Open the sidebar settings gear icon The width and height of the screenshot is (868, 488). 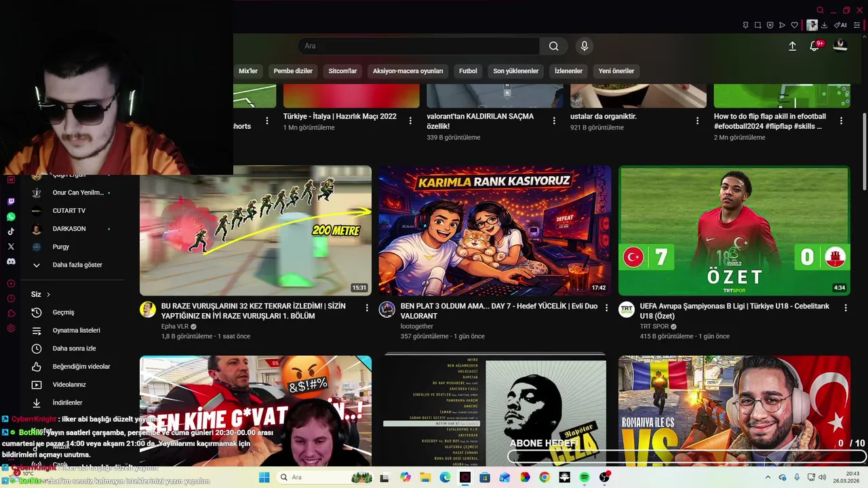(x=11, y=329)
